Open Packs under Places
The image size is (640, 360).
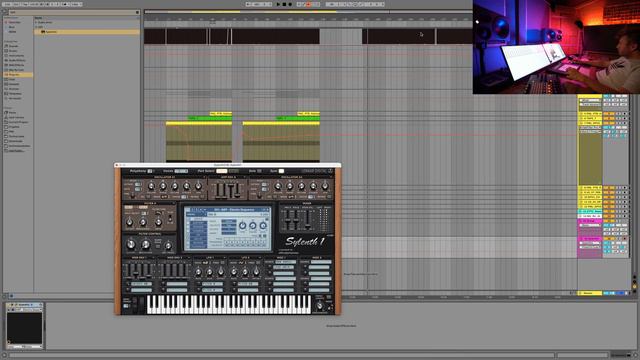coord(12,113)
